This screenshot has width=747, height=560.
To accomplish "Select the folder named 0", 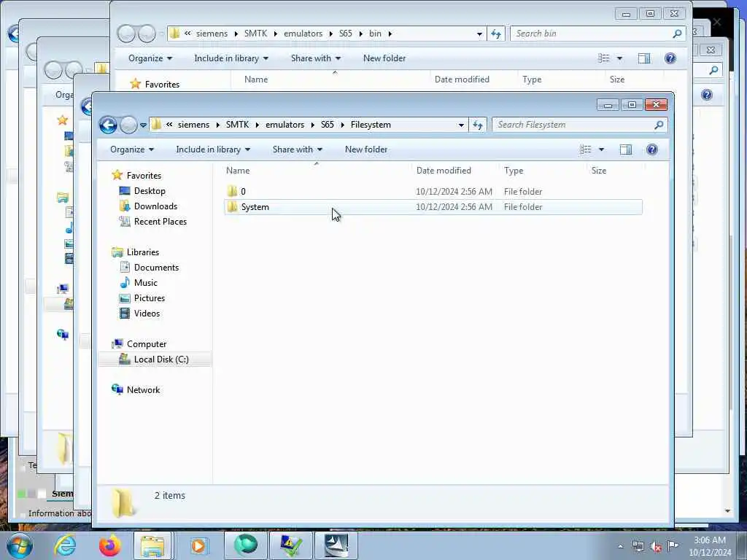I will click(x=433, y=192).
